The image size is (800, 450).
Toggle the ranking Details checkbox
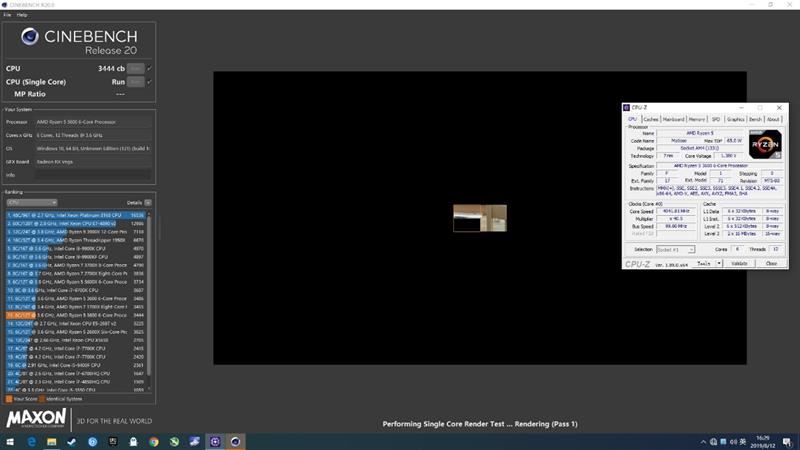(x=148, y=203)
